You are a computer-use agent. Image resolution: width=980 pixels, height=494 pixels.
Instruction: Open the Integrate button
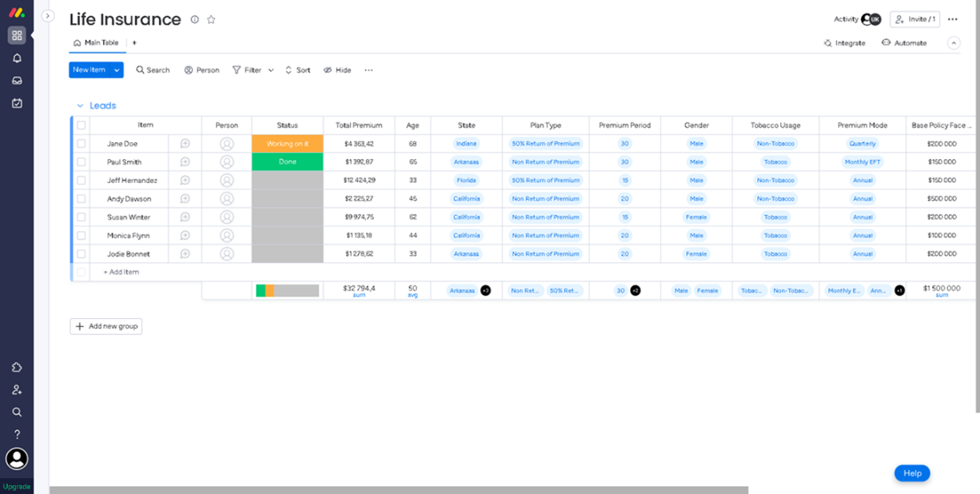click(x=844, y=43)
